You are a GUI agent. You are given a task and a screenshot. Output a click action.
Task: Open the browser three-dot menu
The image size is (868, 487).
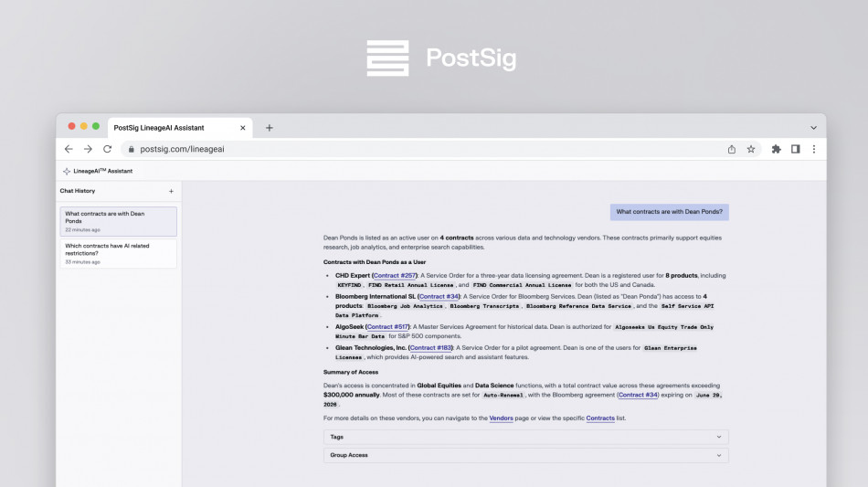pos(813,149)
